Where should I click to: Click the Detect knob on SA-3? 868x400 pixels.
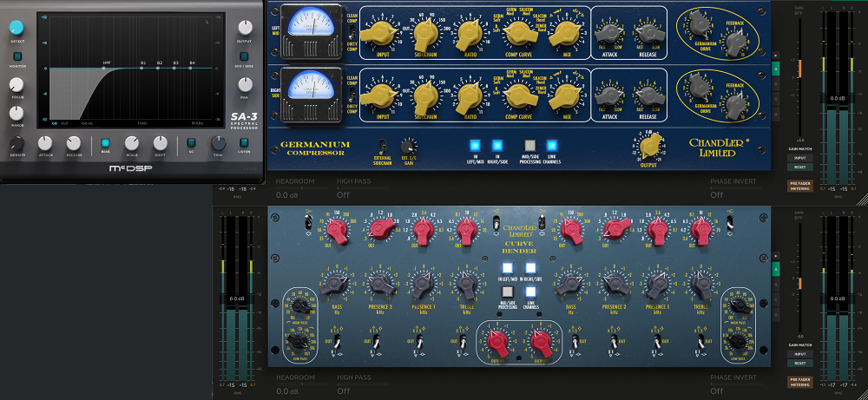[16, 28]
